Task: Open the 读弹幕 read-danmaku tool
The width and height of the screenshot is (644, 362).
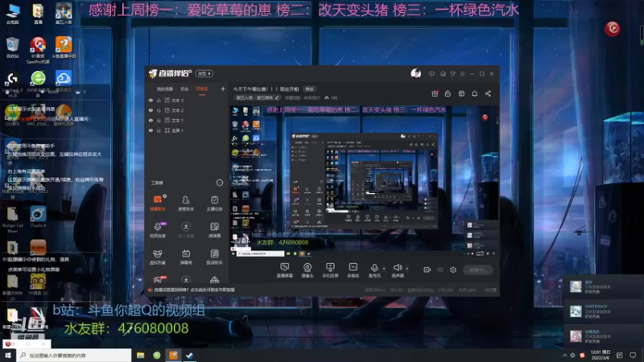Action: click(214, 230)
